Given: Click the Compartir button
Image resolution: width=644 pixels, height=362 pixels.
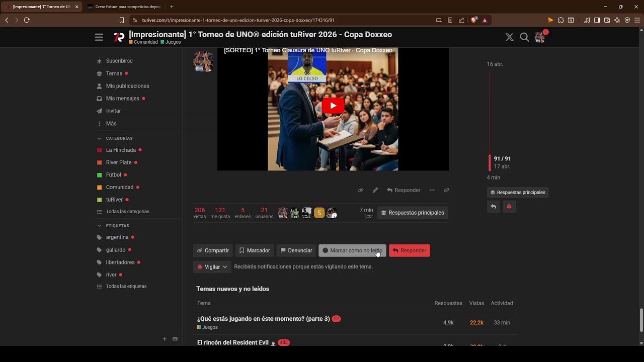Looking at the screenshot, I should [213, 250].
